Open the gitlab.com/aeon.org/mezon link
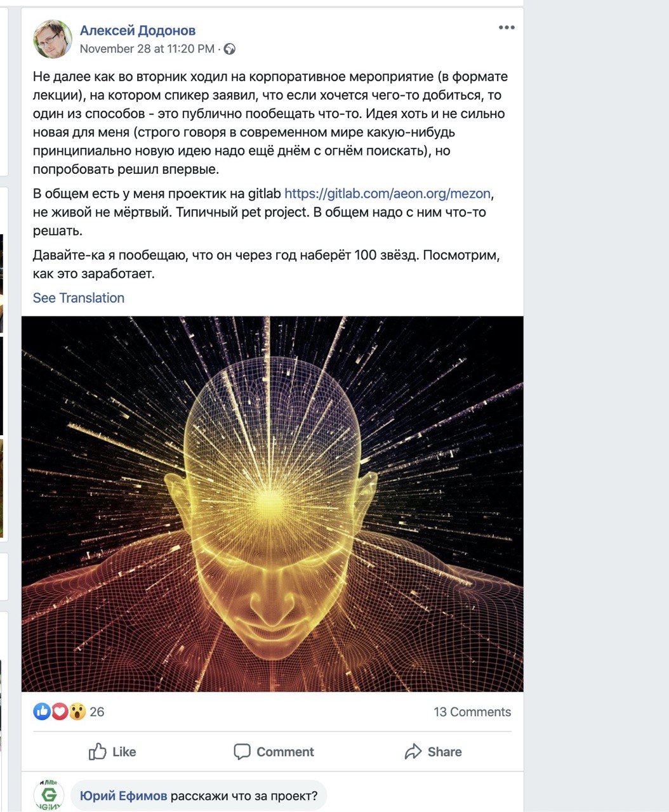This screenshot has width=669, height=812. [388, 193]
